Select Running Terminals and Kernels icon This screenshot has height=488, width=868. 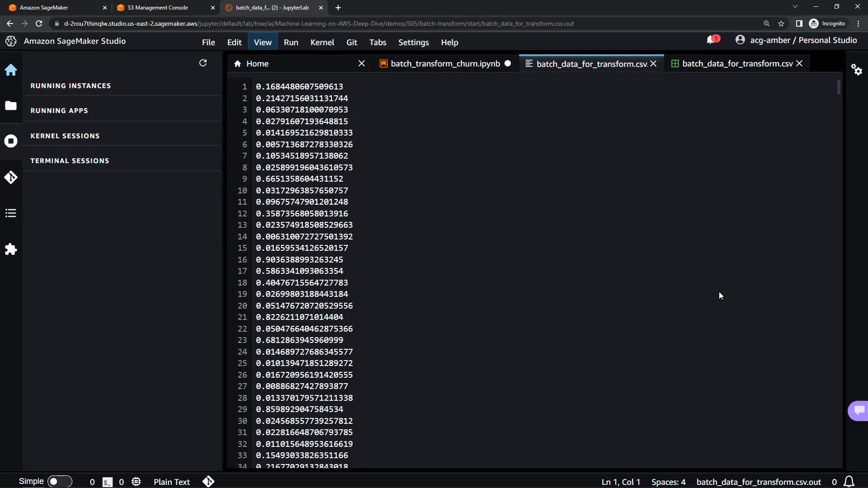point(11,141)
